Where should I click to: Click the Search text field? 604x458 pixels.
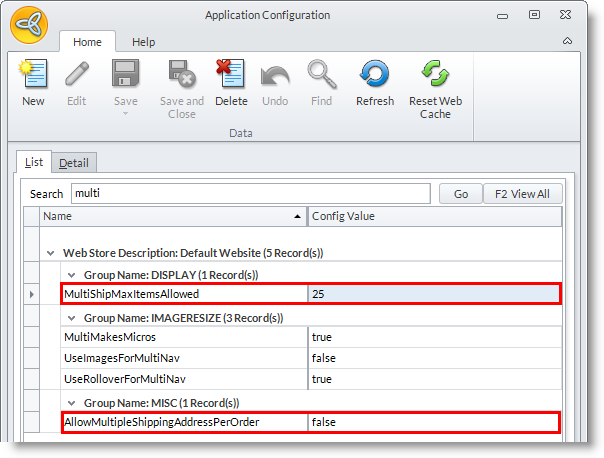click(x=250, y=194)
